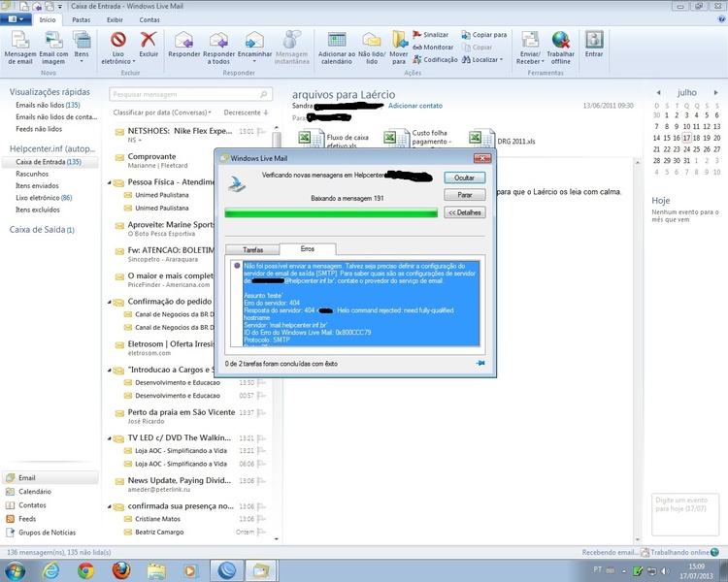Click the green download progress bar
The height and width of the screenshot is (582, 728).
(x=331, y=213)
